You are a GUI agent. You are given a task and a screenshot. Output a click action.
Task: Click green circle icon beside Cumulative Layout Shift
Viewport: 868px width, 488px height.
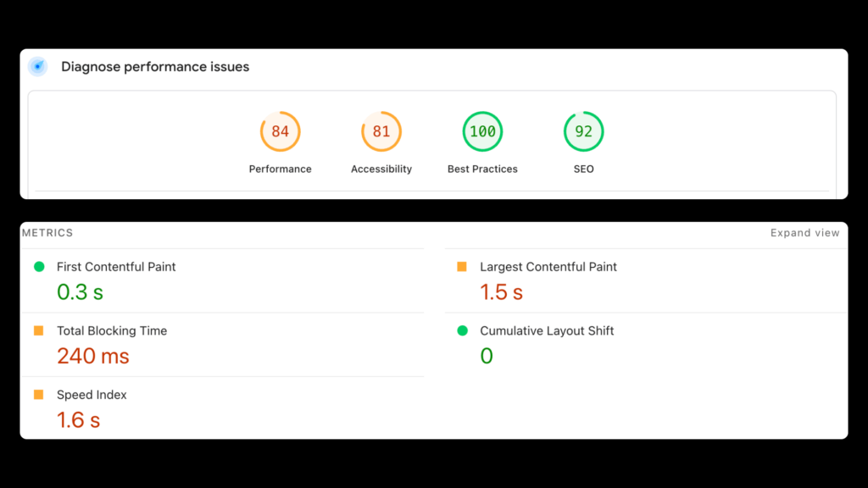[462, 331]
